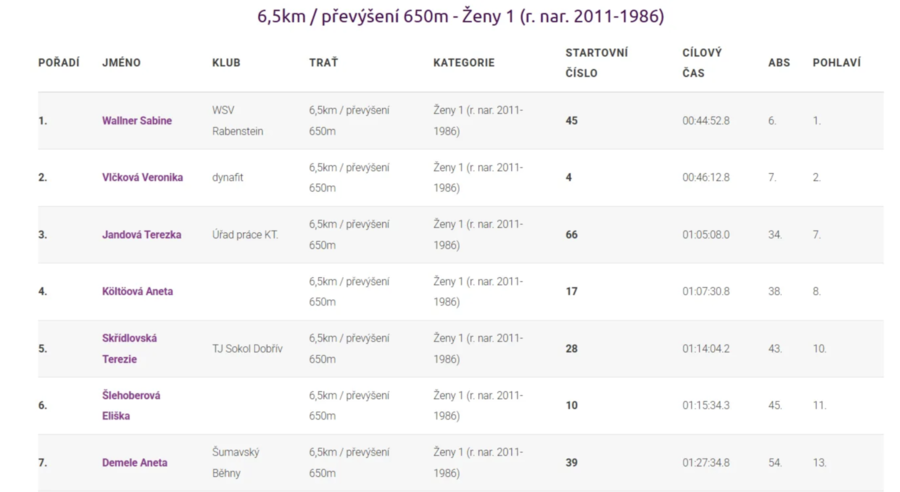This screenshot has width=900, height=492.
Task: Click the finish time 00:46:12.8
Action: click(x=706, y=178)
